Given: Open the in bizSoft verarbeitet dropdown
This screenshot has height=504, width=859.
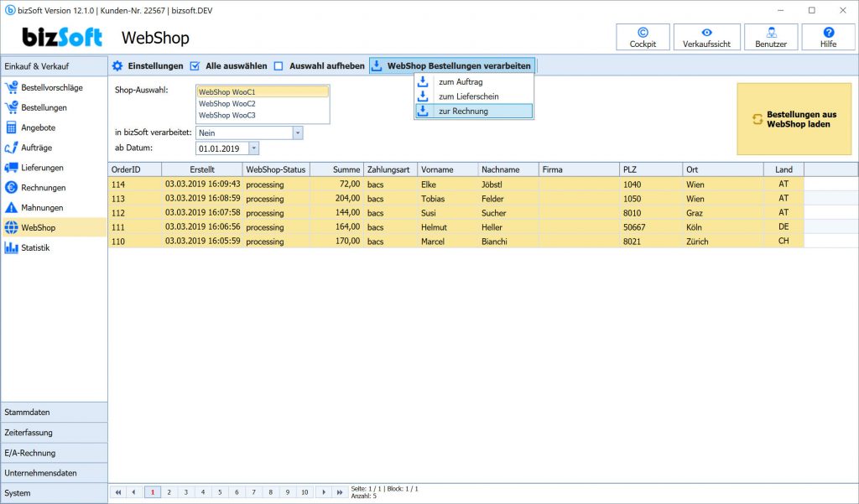Looking at the screenshot, I should pos(298,132).
